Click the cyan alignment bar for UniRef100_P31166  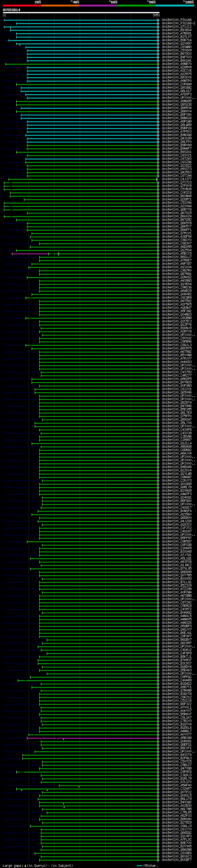coord(81,20)
